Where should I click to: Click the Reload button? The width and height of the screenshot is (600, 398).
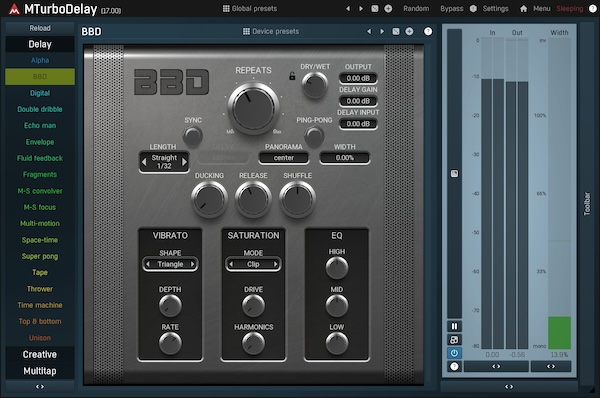tap(40, 28)
